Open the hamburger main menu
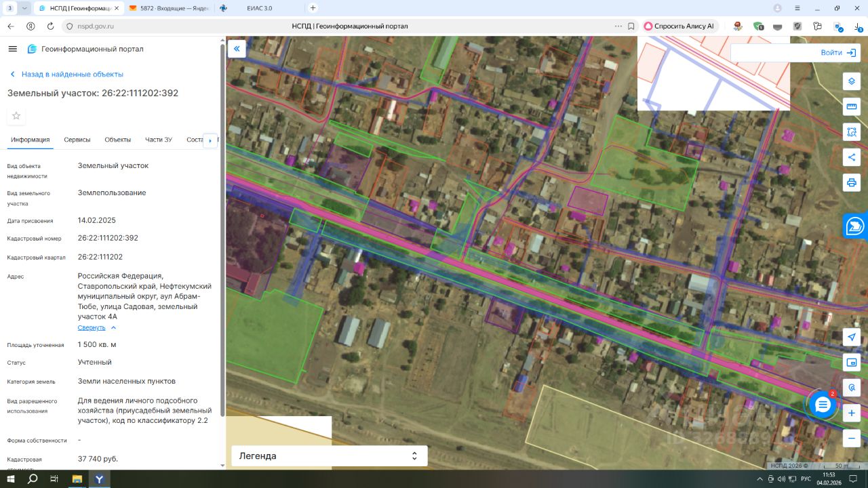 12,49
